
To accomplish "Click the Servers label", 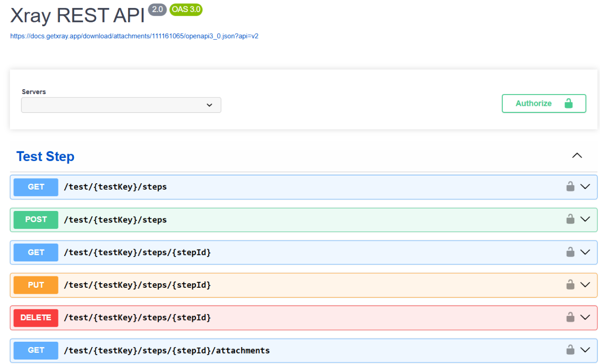I will (x=34, y=92).
